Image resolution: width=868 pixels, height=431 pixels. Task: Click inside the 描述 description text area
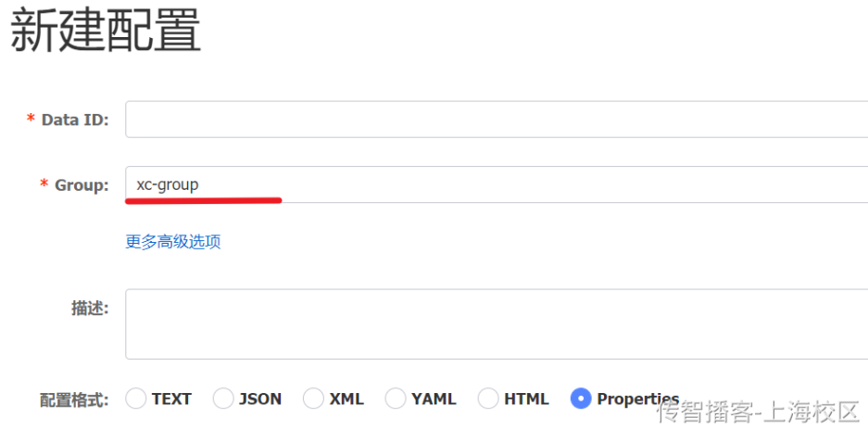(x=497, y=324)
